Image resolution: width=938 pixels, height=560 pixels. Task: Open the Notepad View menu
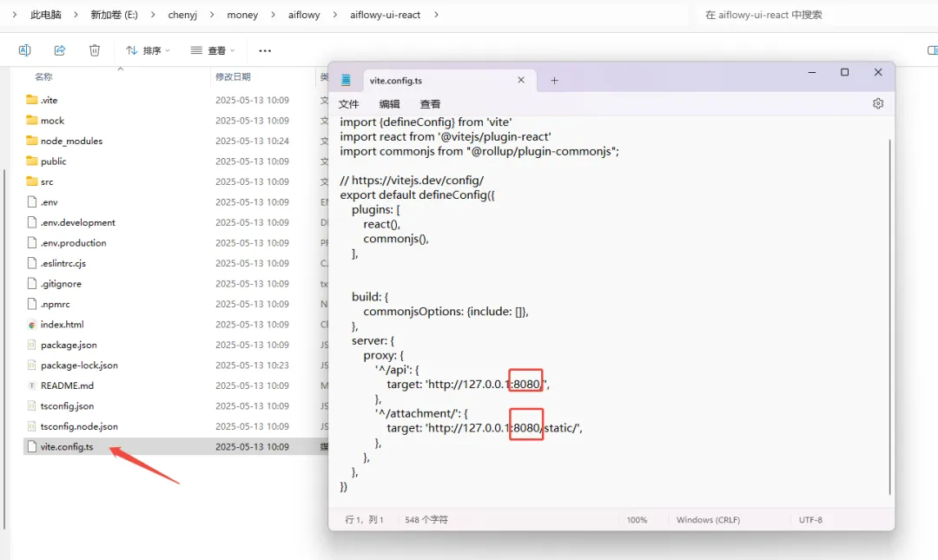coord(430,104)
